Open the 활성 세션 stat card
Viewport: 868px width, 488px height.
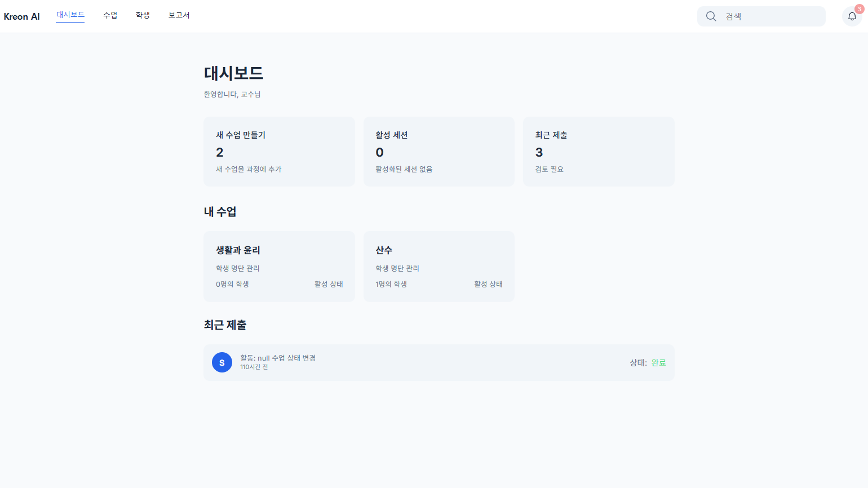(x=439, y=151)
